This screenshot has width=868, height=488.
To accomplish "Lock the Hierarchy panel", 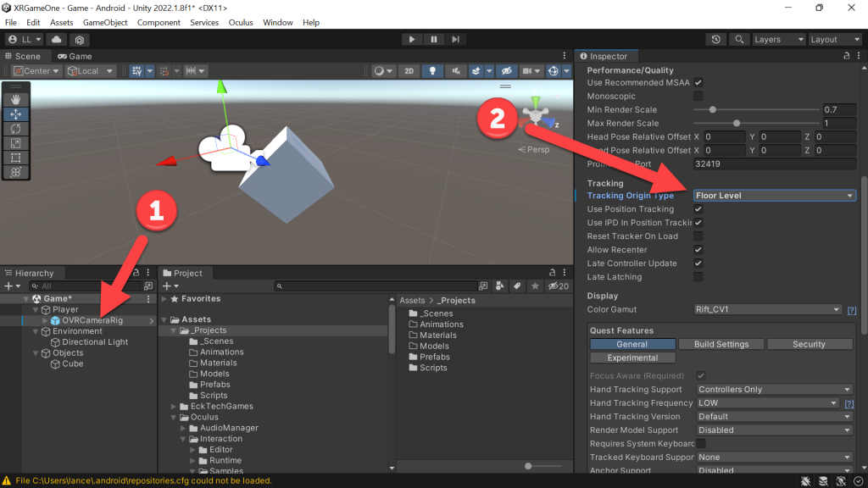I will pos(136,273).
